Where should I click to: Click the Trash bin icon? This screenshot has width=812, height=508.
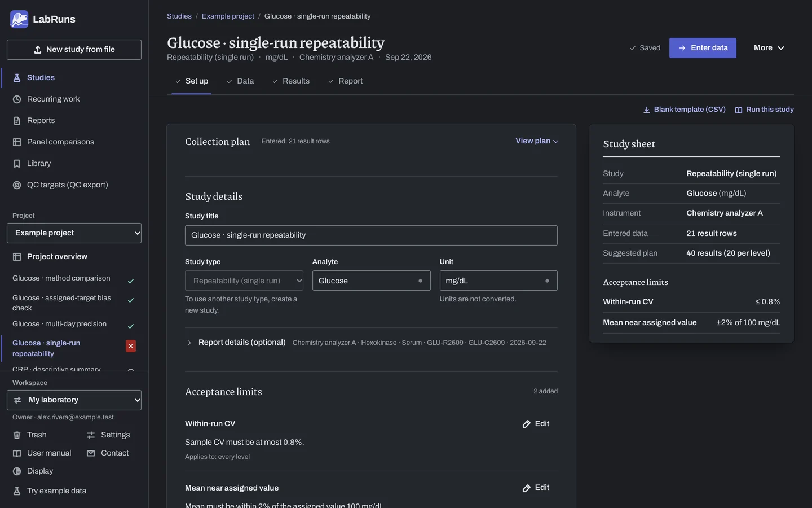pyautogui.click(x=17, y=435)
